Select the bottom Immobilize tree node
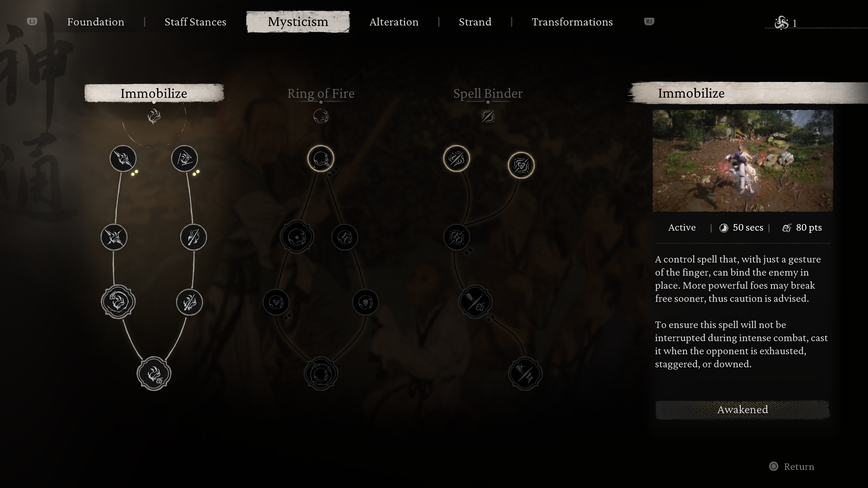 (154, 374)
